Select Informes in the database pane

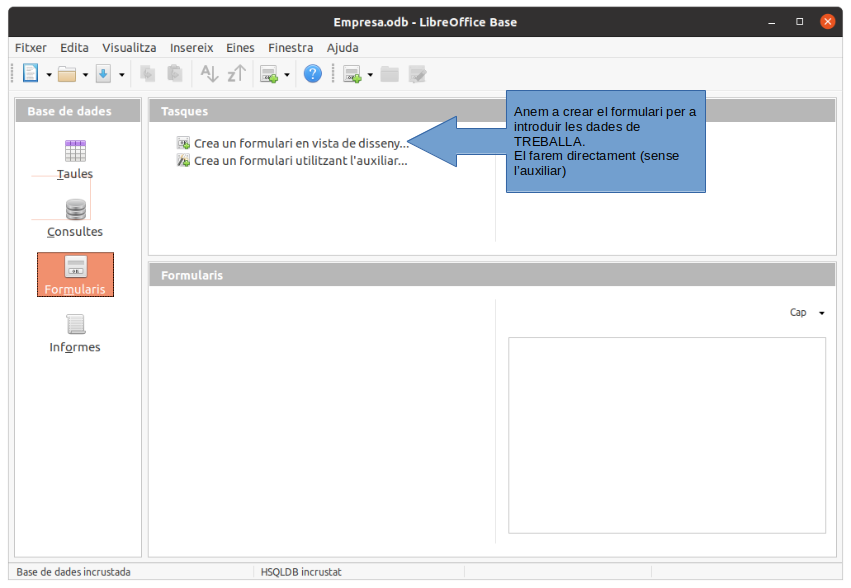click(x=75, y=333)
